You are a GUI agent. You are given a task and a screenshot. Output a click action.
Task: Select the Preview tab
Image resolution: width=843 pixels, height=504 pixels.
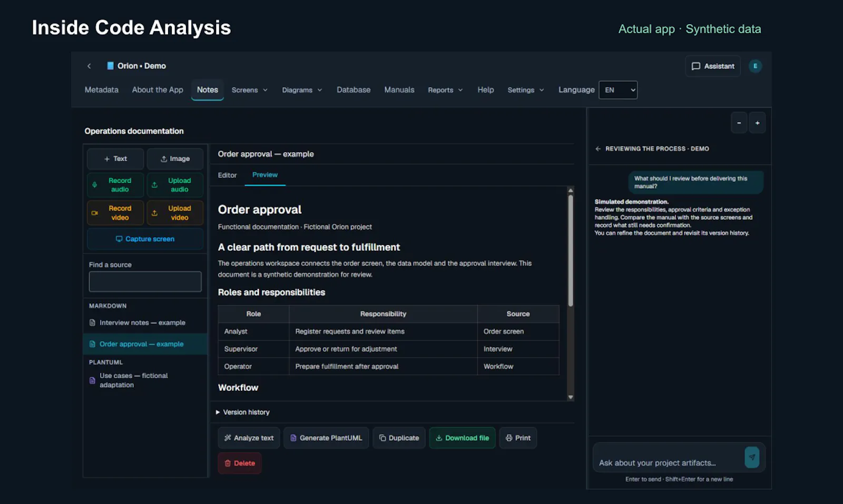coord(265,175)
